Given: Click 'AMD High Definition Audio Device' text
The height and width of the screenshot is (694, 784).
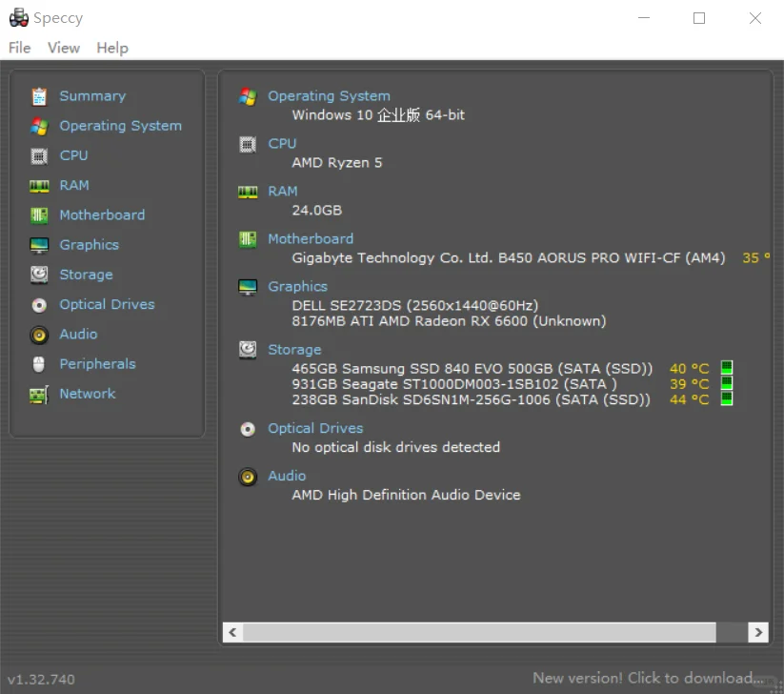Looking at the screenshot, I should coord(406,495).
